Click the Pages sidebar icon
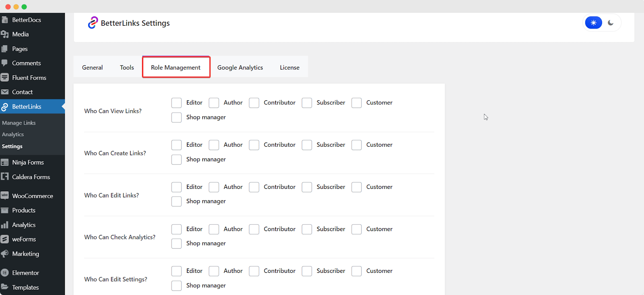Viewport: 644px width, 295px height. 5,49
